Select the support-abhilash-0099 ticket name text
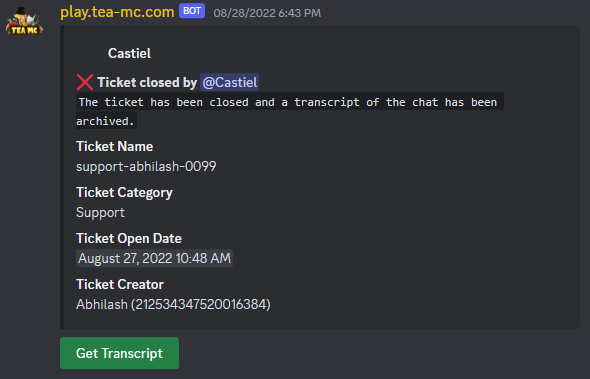590x379 pixels. click(146, 166)
